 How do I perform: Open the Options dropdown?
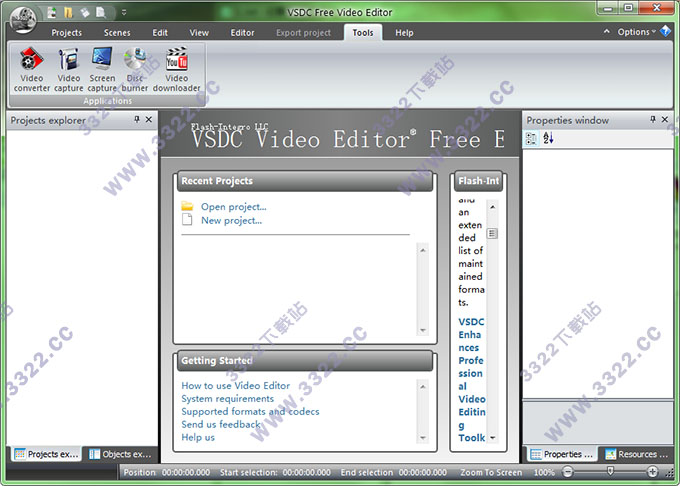pyautogui.click(x=636, y=32)
